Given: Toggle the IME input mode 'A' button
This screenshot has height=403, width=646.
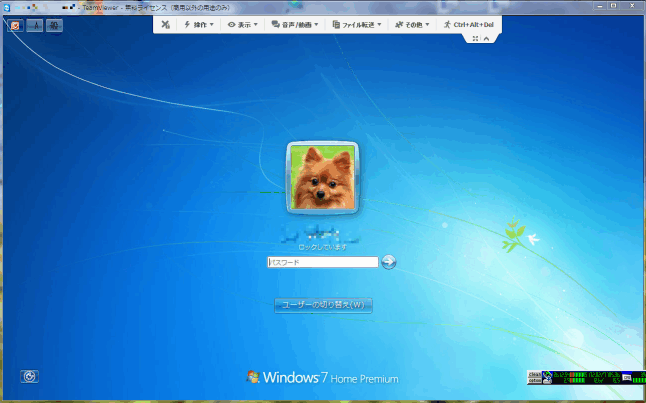Looking at the screenshot, I should (35, 26).
